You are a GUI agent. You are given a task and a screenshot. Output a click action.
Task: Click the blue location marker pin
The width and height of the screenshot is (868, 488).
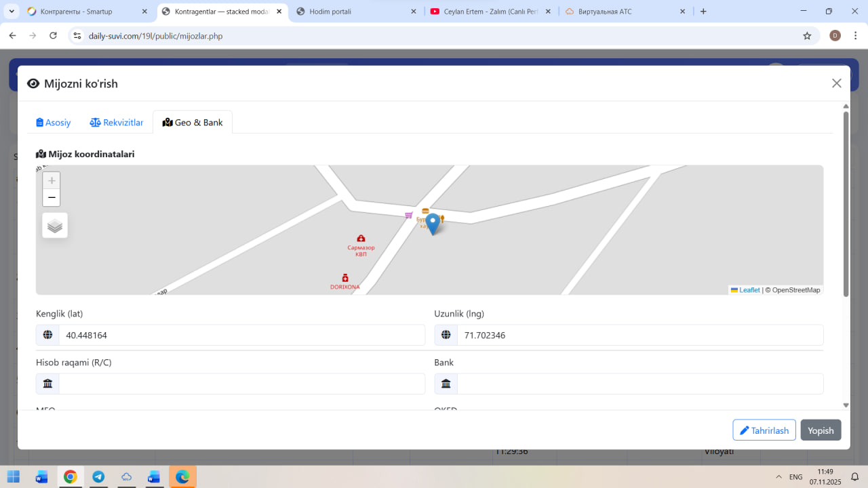432,224
